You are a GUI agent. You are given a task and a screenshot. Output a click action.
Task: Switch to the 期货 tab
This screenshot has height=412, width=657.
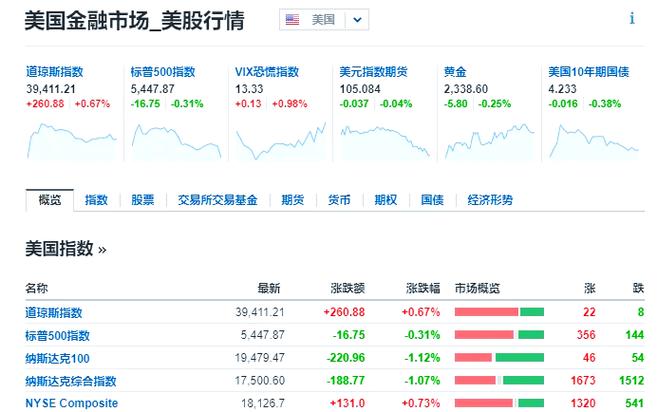click(292, 200)
